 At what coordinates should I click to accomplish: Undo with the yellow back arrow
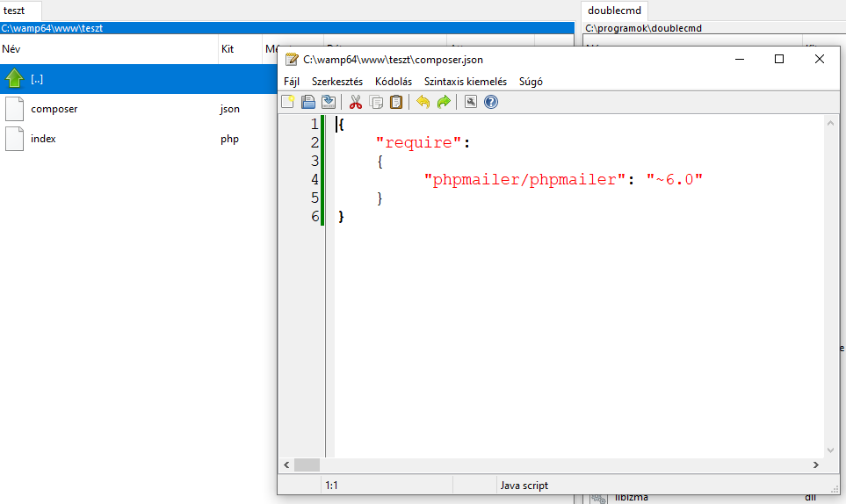coord(423,102)
